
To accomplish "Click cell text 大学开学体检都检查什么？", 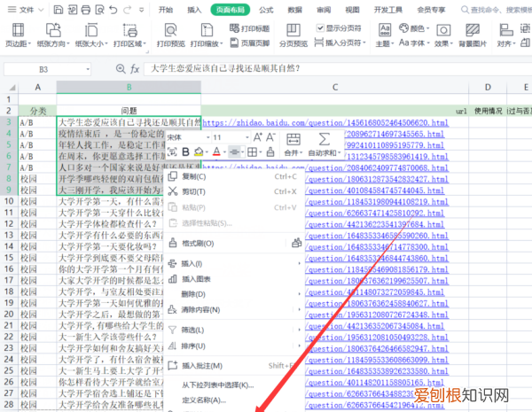I will tap(107, 224).
